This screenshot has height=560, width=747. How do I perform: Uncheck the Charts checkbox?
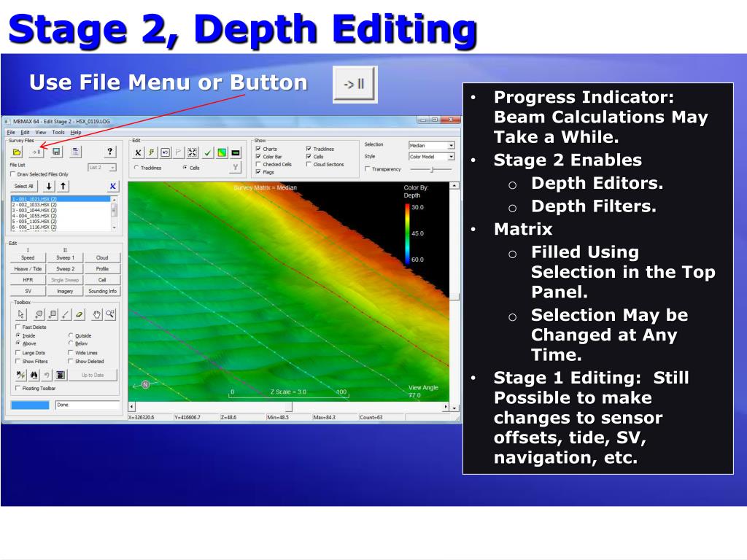tap(258, 149)
